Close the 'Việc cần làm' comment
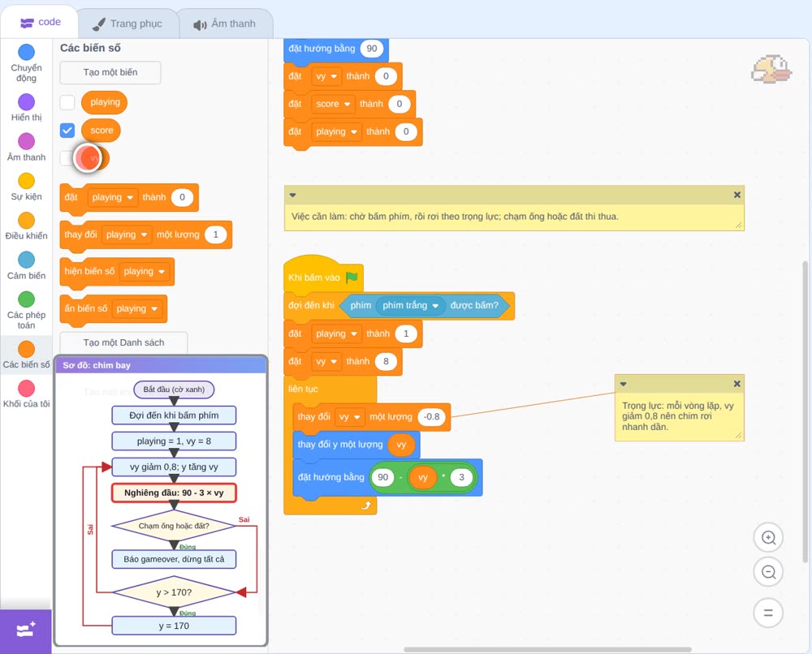This screenshot has width=812, height=654. pos(737,195)
